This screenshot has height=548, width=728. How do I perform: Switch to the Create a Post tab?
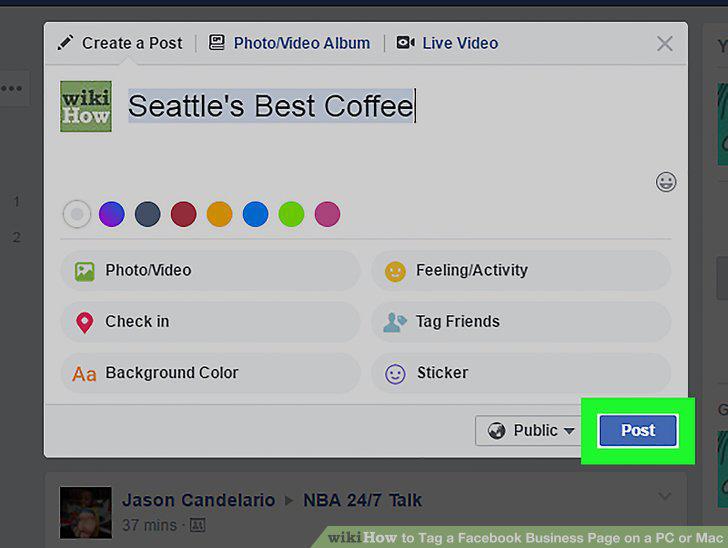[120, 43]
